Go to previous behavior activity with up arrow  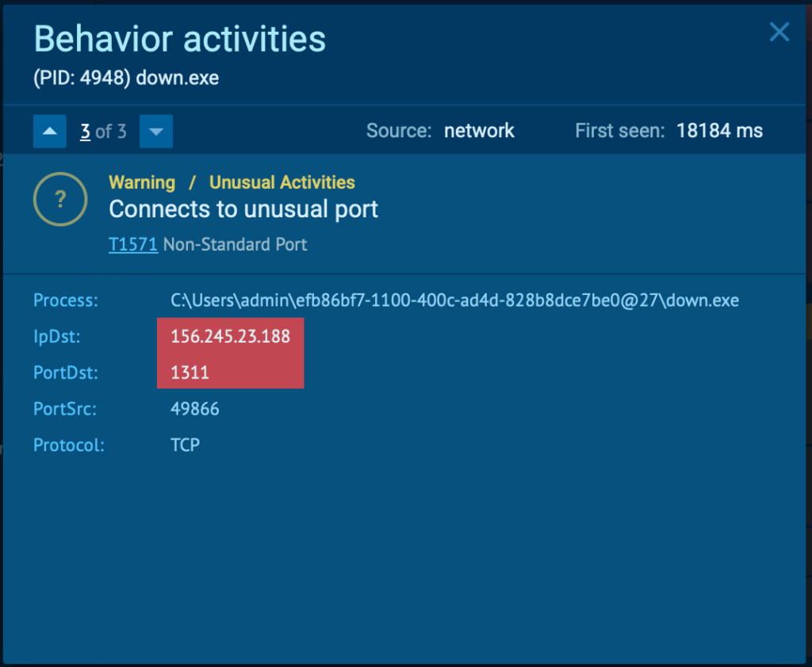(49, 132)
